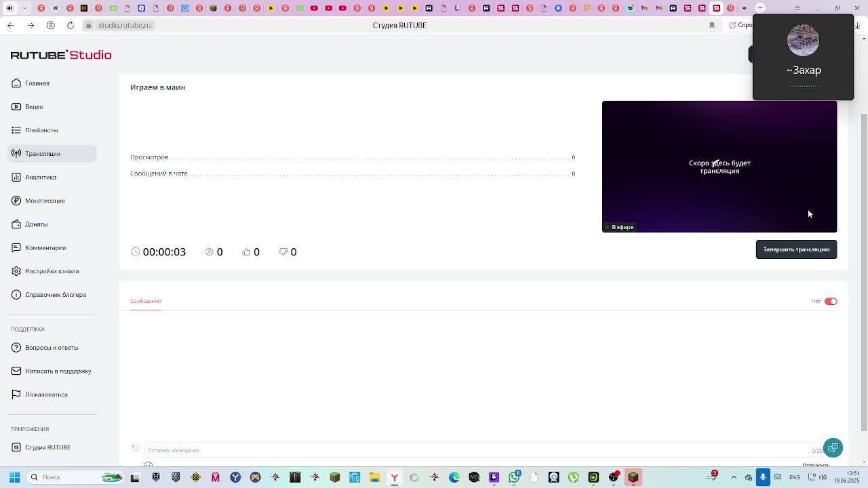
Task: Click the RUTUBE Studio logo
Action: click(61, 55)
